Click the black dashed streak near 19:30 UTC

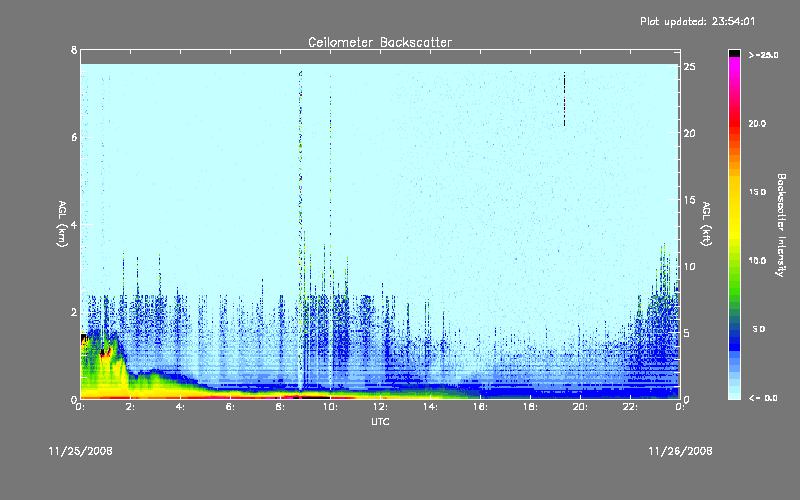(x=565, y=99)
